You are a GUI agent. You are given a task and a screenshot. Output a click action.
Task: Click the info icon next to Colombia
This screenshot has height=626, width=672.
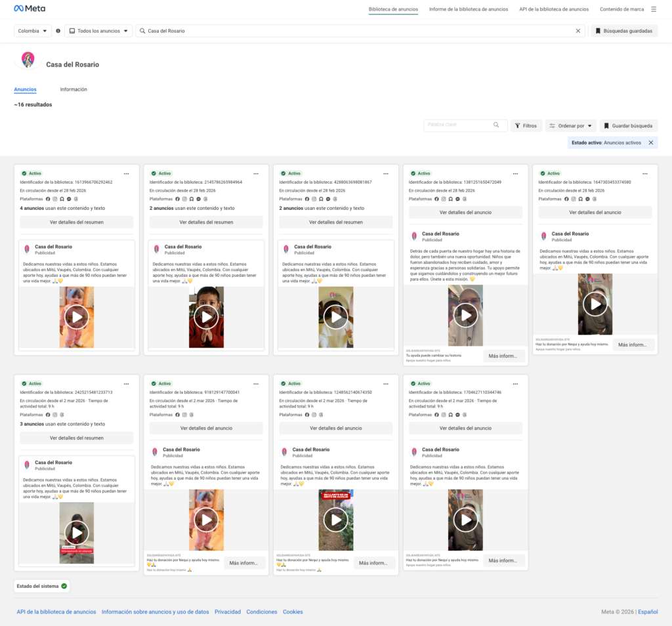(58, 31)
